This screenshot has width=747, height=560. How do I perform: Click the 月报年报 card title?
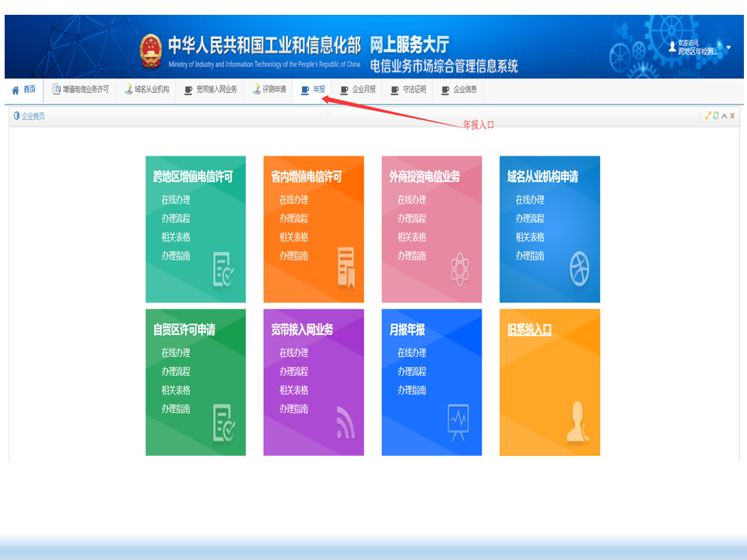[x=407, y=330]
